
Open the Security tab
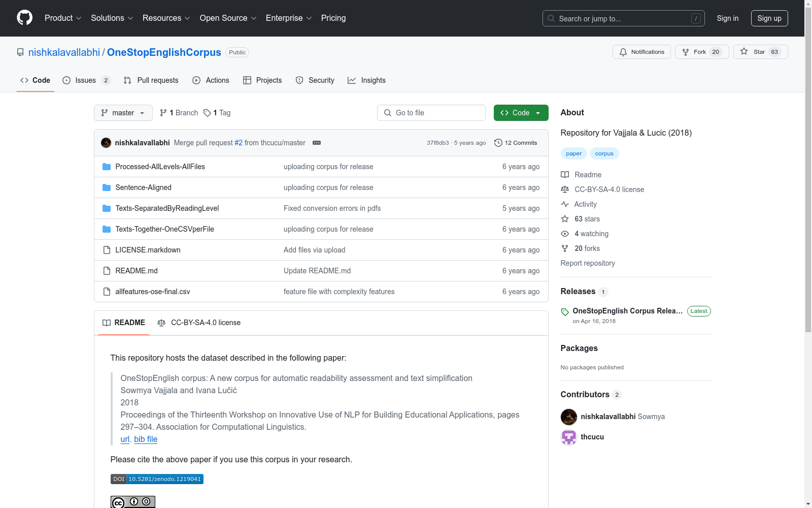click(315, 80)
